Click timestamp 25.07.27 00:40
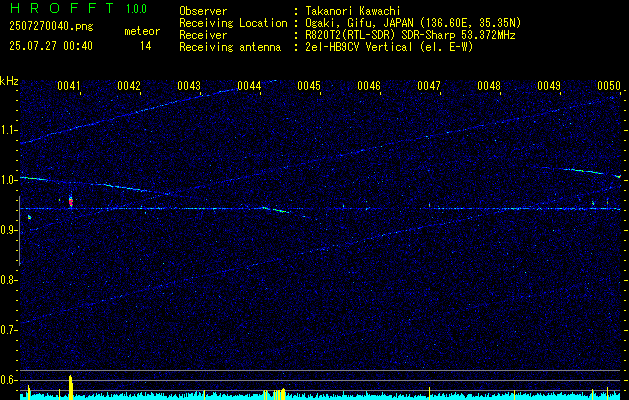The width and height of the screenshot is (629, 400). (x=51, y=46)
